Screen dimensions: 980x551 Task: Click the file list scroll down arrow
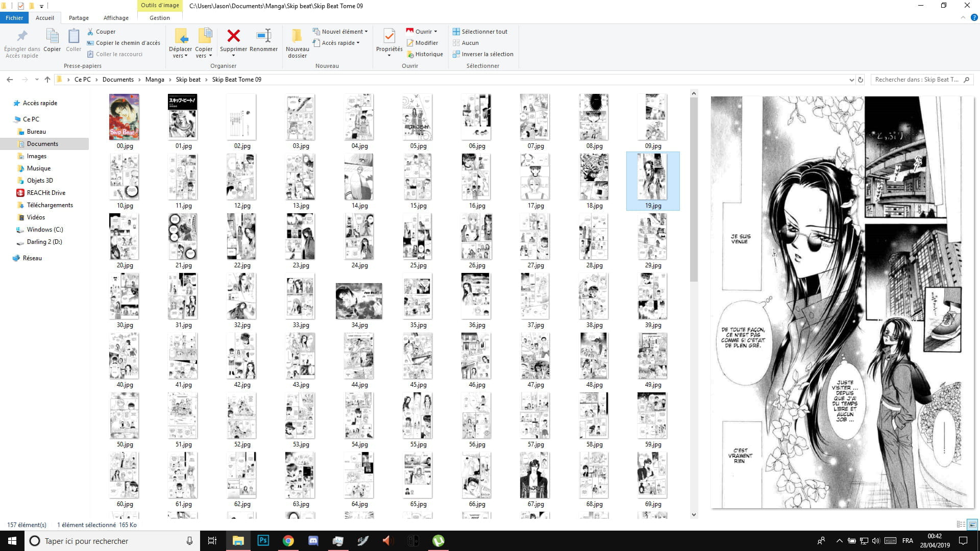click(x=694, y=515)
